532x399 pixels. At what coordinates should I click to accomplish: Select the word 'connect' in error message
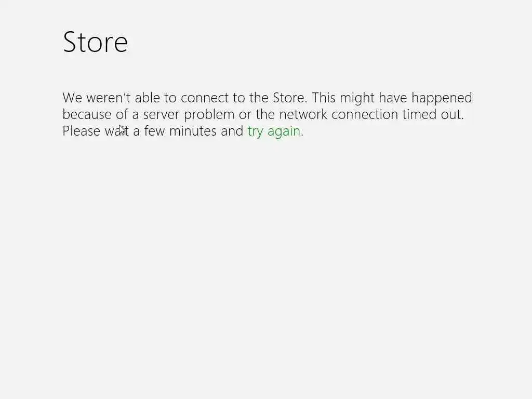point(205,98)
